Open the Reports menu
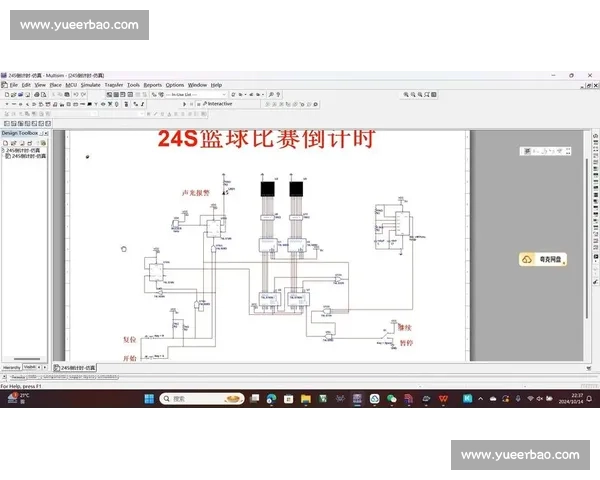600x480 pixels. pyautogui.click(x=153, y=85)
